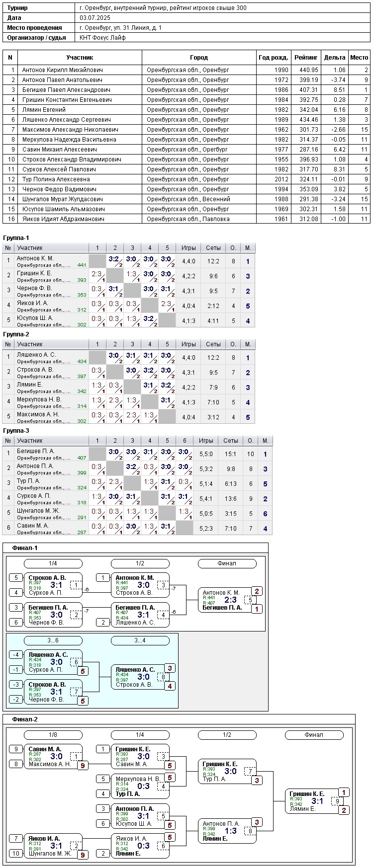Viewport: 373px width, 868px height.
Task: Click the Рейтинг column header
Action: pyautogui.click(x=306, y=58)
